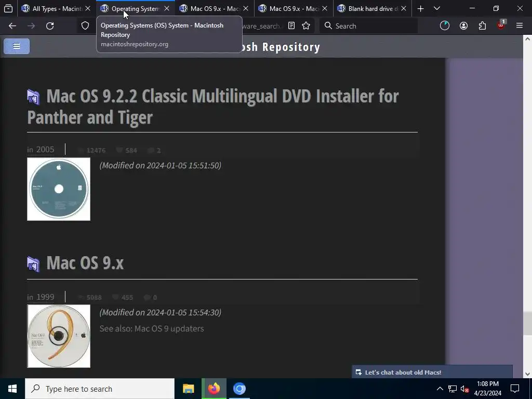Screen dimensions: 532x399
Task: Open the Firefox application hamburger menu
Action: 520,26
